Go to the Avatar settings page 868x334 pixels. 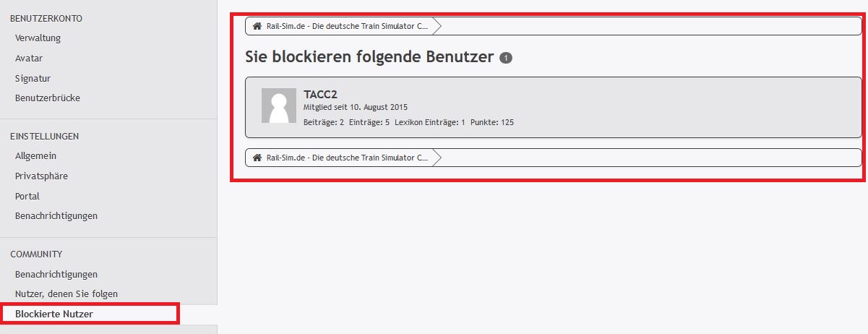tap(29, 58)
